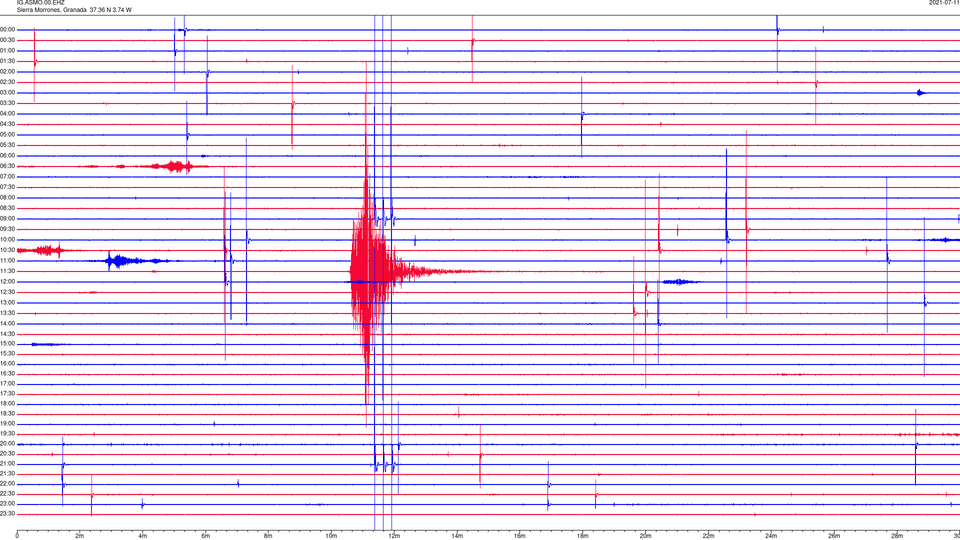
Task: Click the 26m axis tick label
Action: [x=834, y=536]
